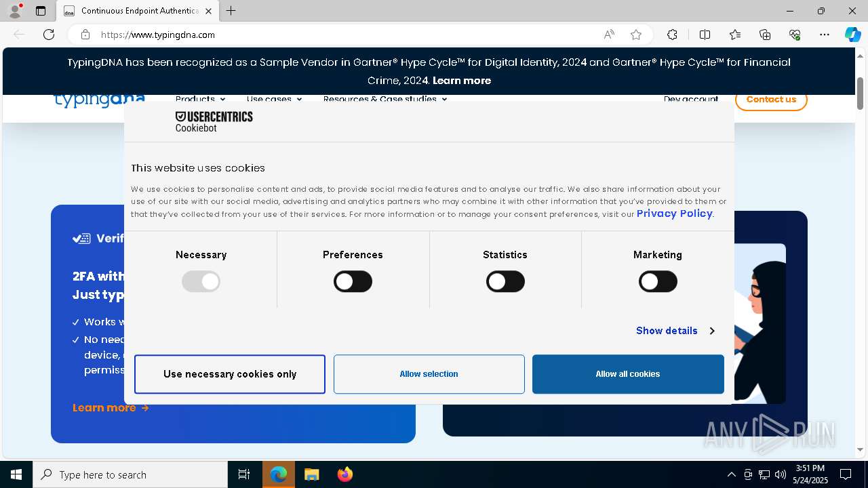This screenshot has width=868, height=488.
Task: Enable the Statistics cookies toggle
Action: coord(505,281)
